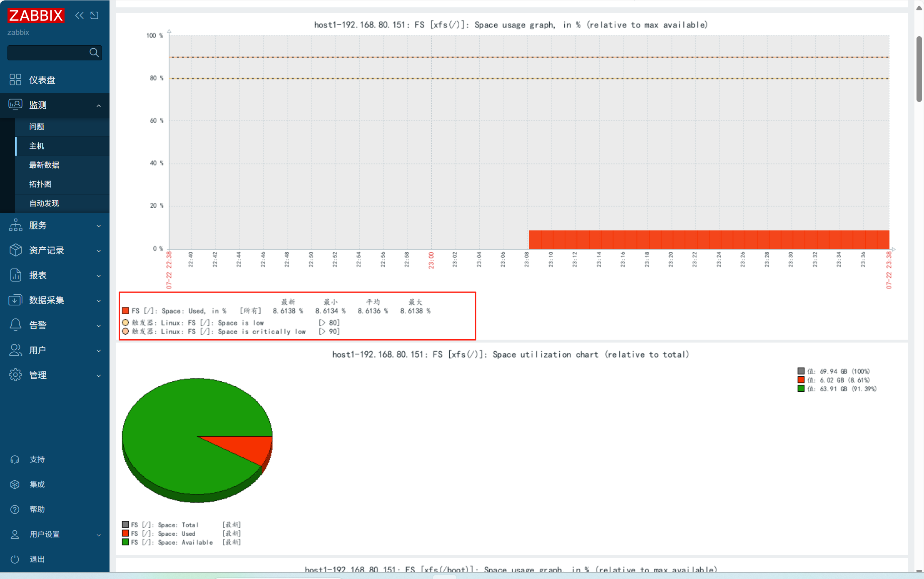Collapse the sidebar with the double-chevron icon
This screenshot has width=924, height=579.
click(79, 15)
